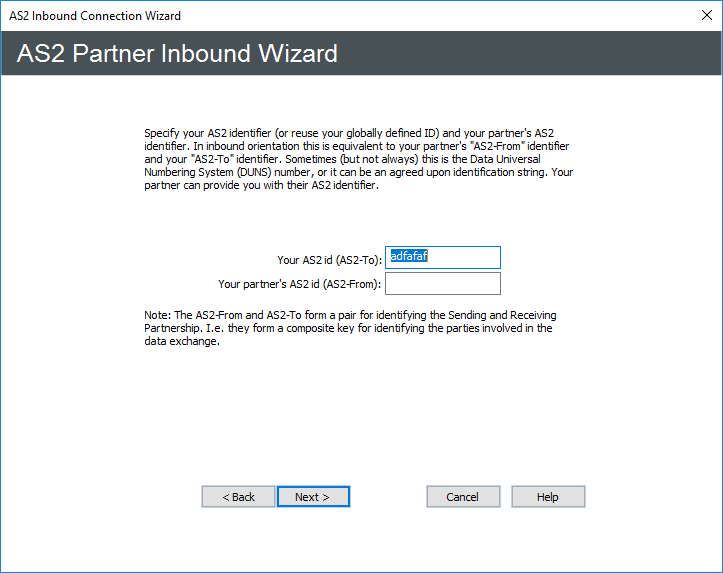Click the partner's AS2 id (AS2-From) field
Viewport: 723px width, 573px height.
442,284
